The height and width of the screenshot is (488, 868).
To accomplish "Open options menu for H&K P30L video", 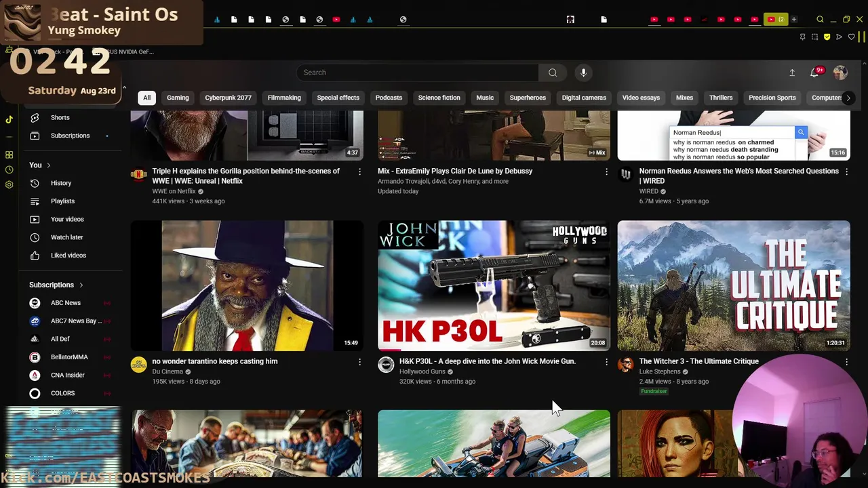I will point(606,363).
